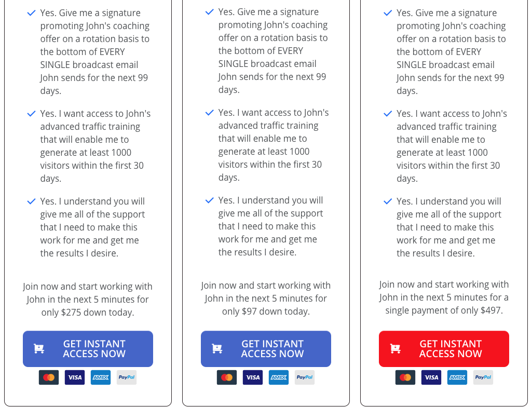Click the "single payment of only $497" text

pyautogui.click(x=444, y=310)
